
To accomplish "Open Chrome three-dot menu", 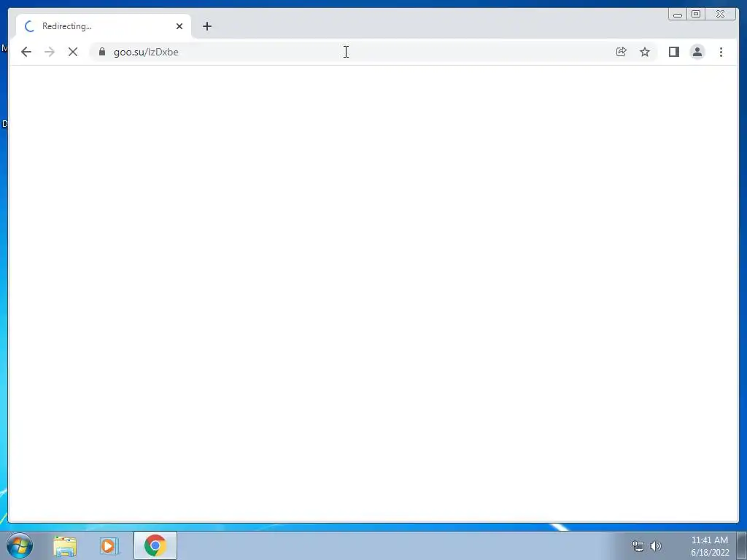I will [721, 52].
